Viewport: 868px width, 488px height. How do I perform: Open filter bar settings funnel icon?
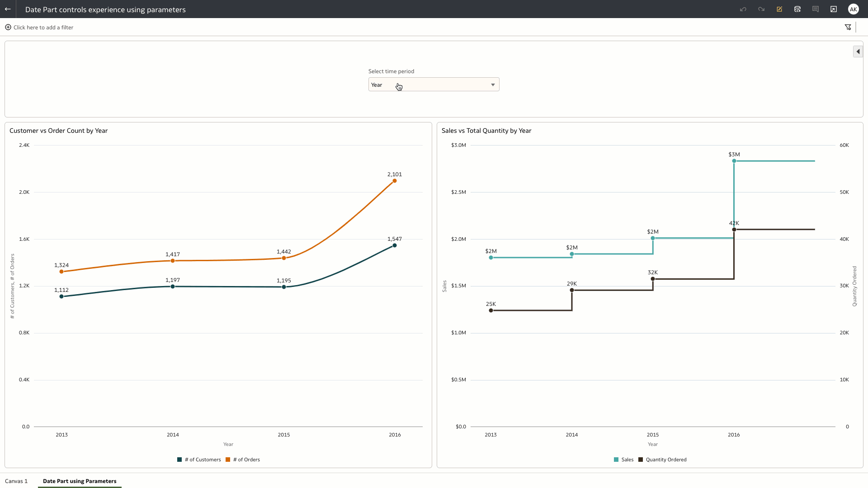[848, 28]
